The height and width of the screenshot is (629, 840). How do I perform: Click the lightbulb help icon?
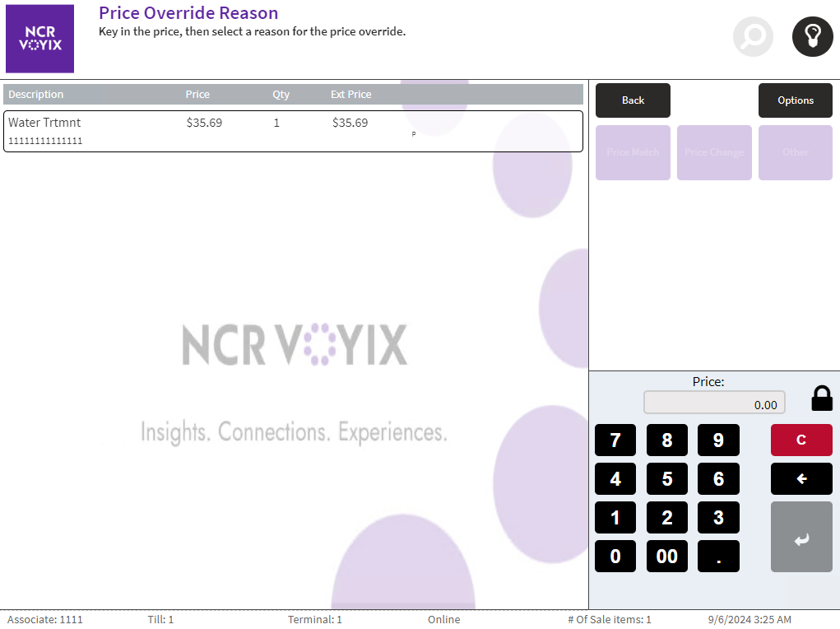812,37
